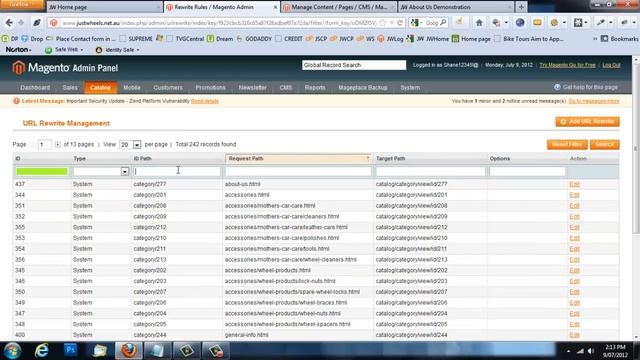Screen dimensions: 640x360
Task: Click the volume icon in system tray
Action: (x=591, y=351)
